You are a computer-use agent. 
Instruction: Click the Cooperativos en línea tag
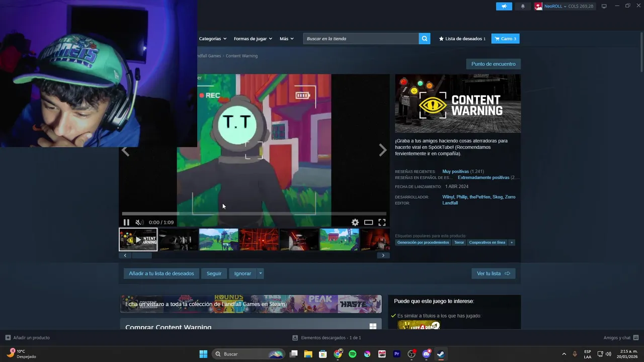(x=487, y=242)
